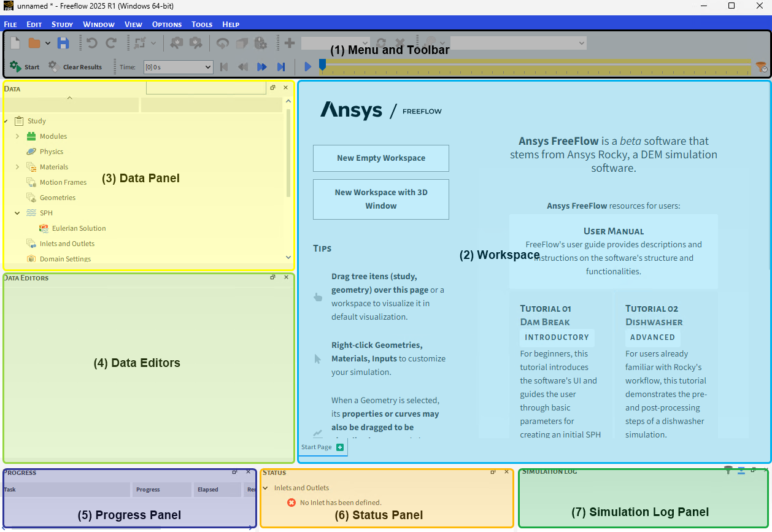Click the grayed arrows layout icon in toolbar
Image resolution: width=772 pixels, height=532 pixels.
pos(140,43)
